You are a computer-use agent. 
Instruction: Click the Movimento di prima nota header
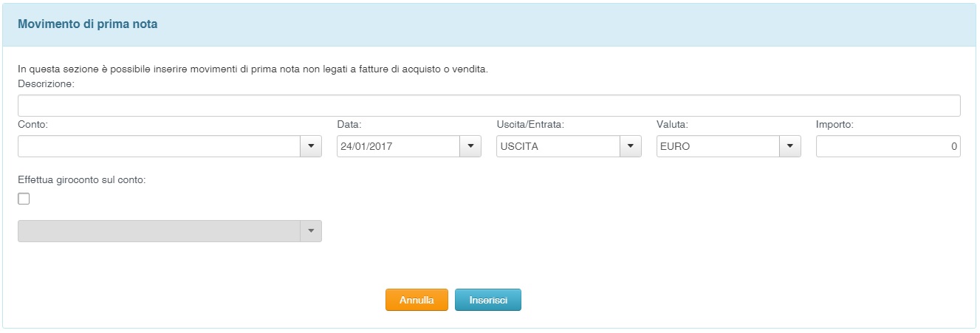(x=87, y=24)
